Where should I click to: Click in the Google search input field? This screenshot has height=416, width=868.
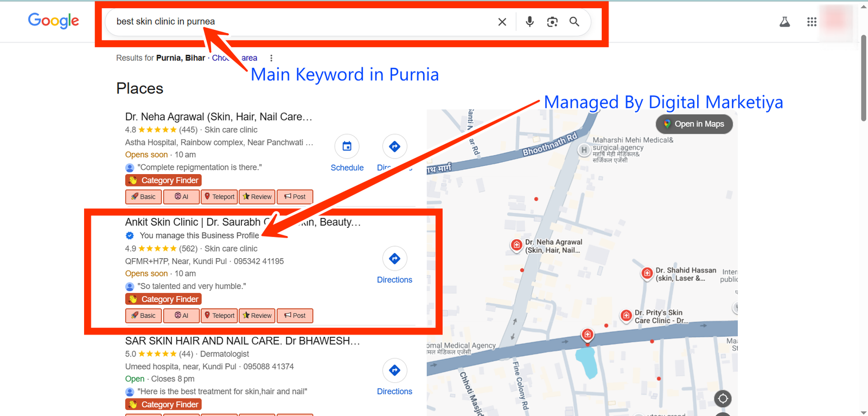click(x=298, y=22)
